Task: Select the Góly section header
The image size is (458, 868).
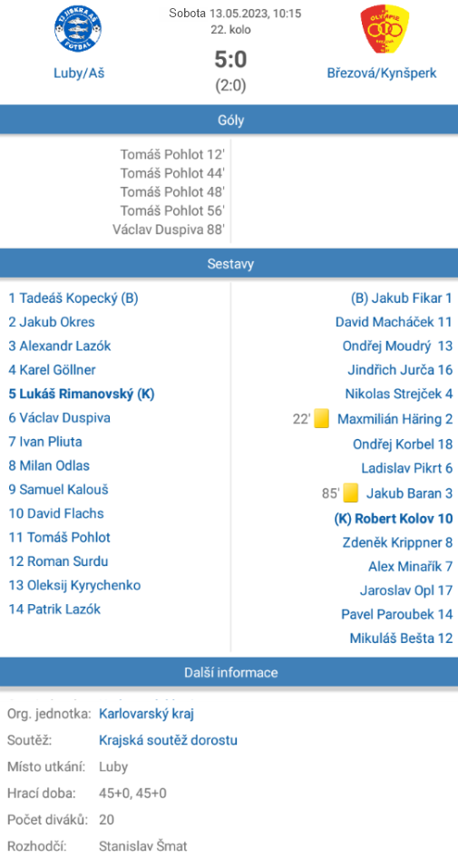Action: pyautogui.click(x=229, y=120)
